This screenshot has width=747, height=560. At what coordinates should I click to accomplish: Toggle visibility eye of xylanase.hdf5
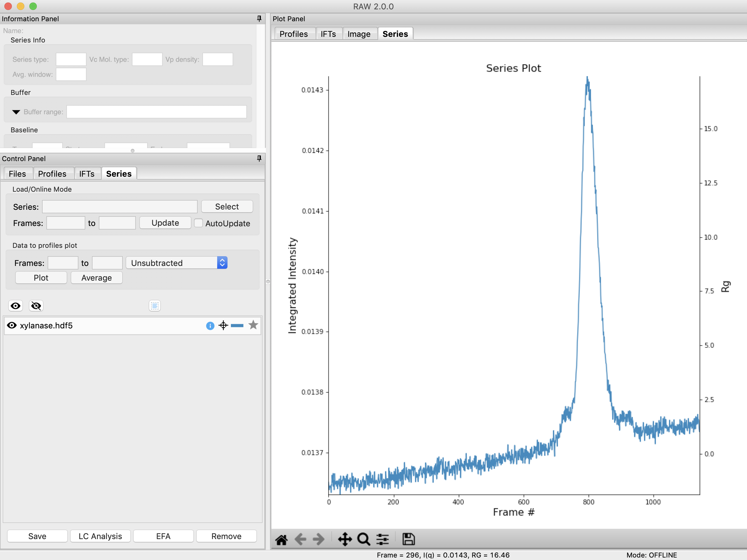coord(12,326)
